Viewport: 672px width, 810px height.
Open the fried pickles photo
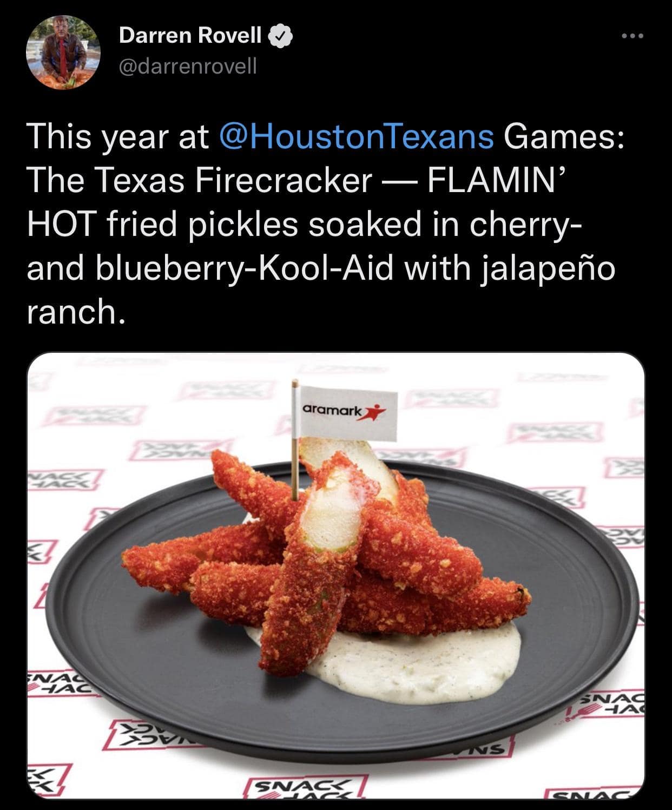tap(335, 576)
